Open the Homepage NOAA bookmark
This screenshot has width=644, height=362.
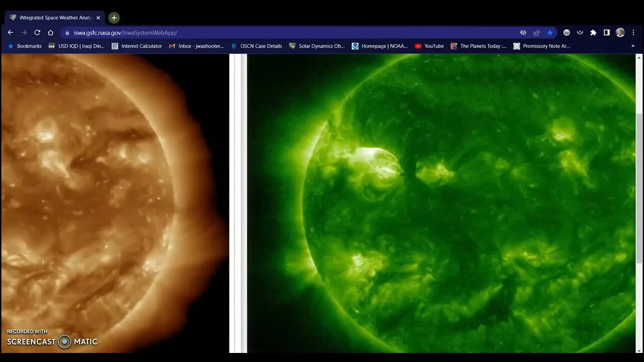[x=380, y=46]
